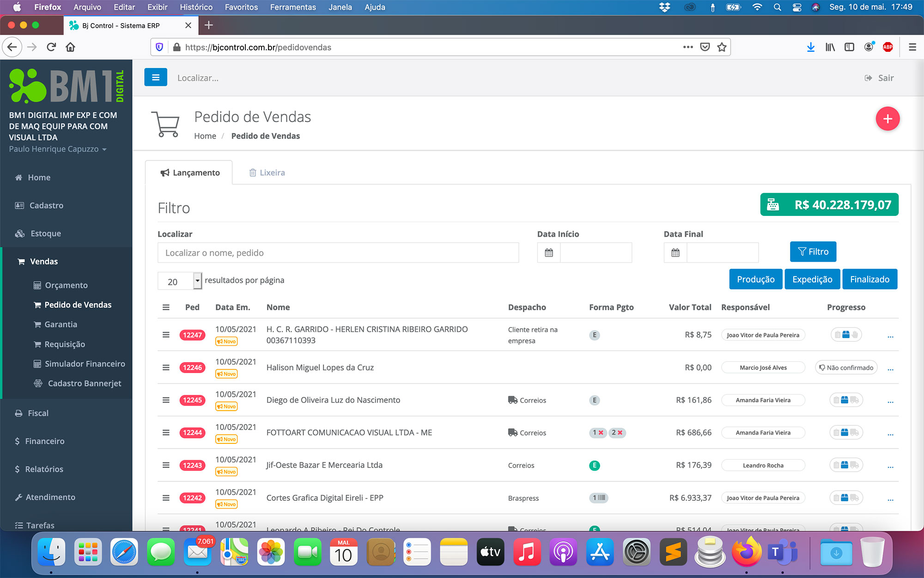Open the three-dot menu for order 12245
924x578 pixels.
click(x=890, y=401)
